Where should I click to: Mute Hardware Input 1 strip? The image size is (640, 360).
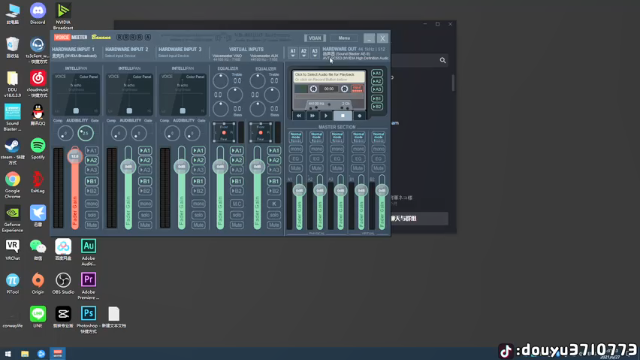pos(91,224)
